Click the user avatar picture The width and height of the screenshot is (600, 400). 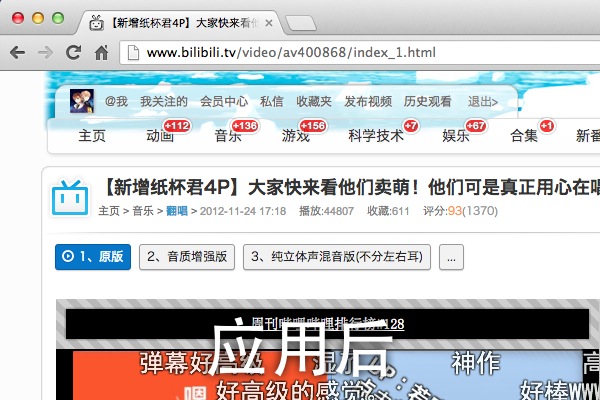(x=82, y=101)
